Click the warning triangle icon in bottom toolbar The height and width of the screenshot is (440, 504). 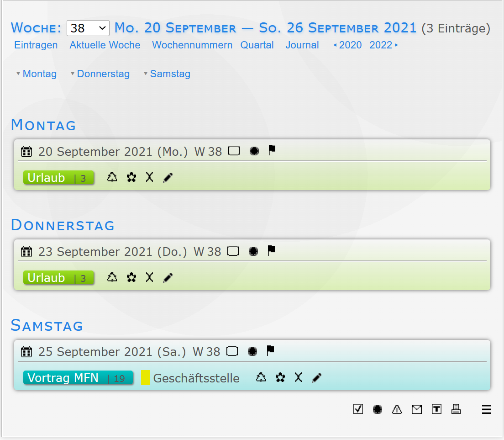(x=397, y=409)
